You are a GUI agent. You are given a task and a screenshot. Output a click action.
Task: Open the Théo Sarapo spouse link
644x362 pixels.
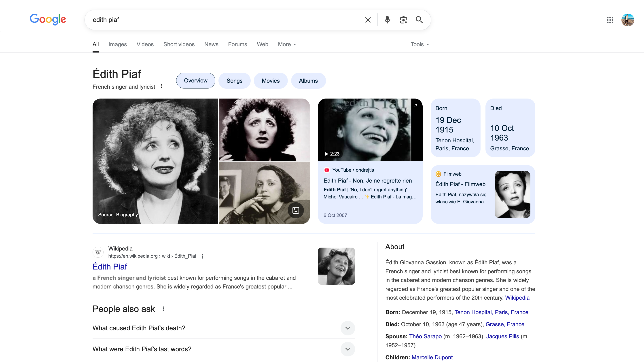[x=425, y=336]
